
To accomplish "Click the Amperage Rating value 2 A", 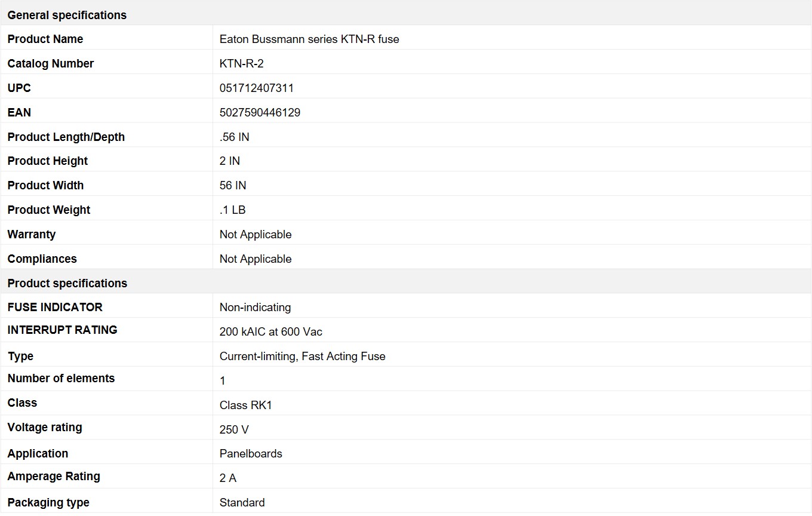I will [x=228, y=478].
